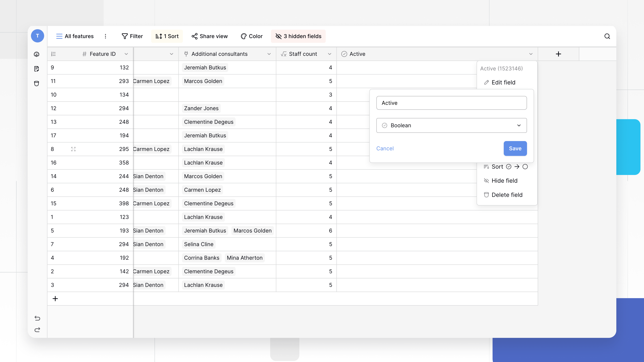Hide the Active field
644x362 pixels.
click(504, 181)
